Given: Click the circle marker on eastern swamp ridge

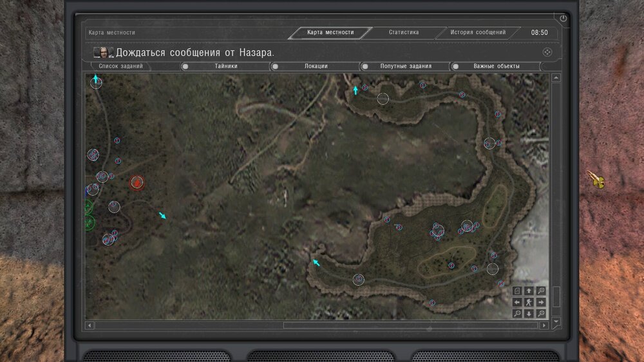Looking at the screenshot, I should point(489,144).
